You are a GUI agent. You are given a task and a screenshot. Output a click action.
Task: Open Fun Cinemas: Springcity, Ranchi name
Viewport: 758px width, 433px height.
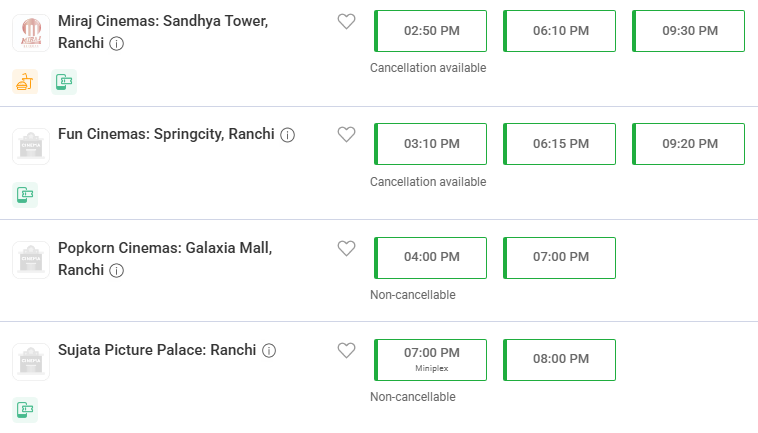pos(166,134)
